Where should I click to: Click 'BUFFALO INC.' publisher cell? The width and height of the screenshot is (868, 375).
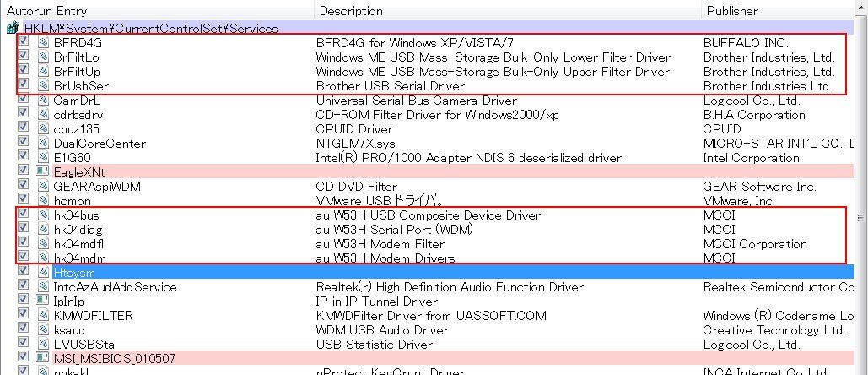click(x=746, y=42)
